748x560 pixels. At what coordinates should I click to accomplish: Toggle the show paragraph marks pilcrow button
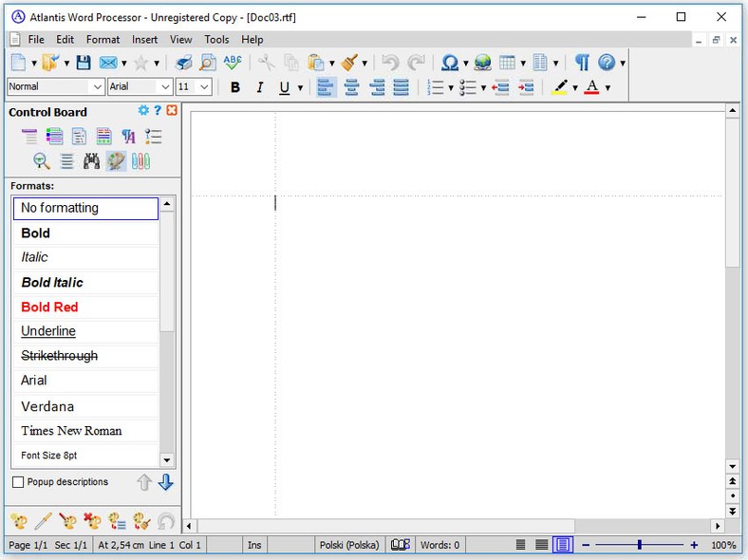tap(582, 63)
